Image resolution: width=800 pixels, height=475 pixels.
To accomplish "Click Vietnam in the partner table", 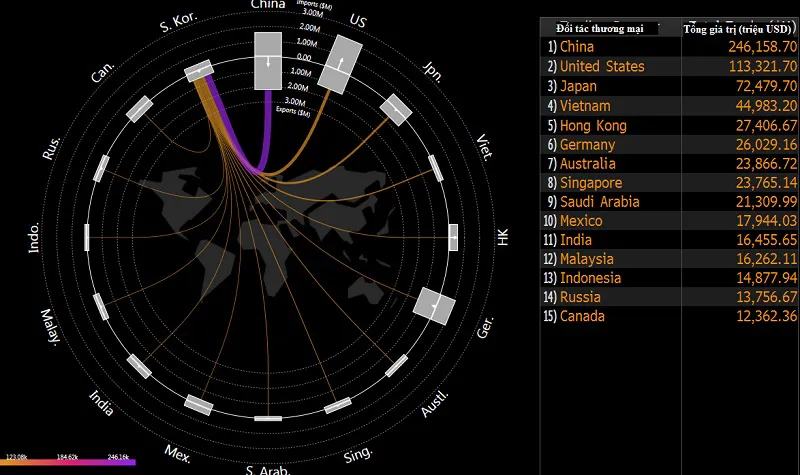I will [585, 106].
